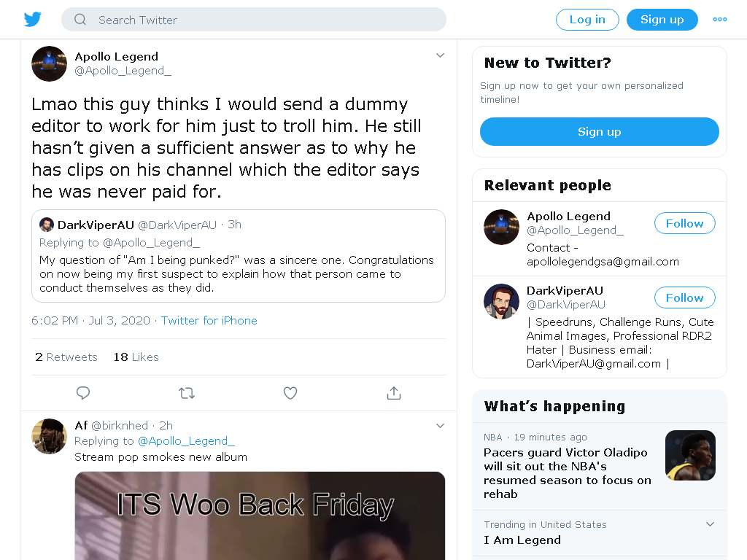747x560 pixels.
Task: Open the Twitter for iPhone link
Action: (x=209, y=321)
